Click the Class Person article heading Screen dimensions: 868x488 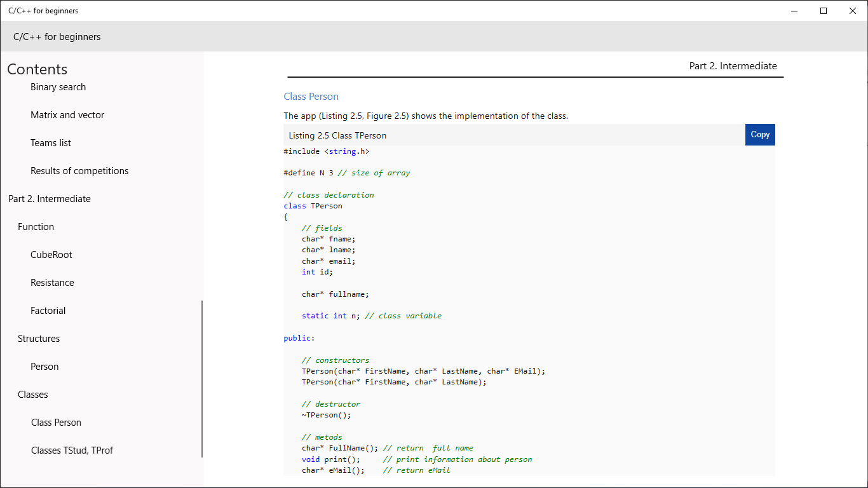point(311,96)
